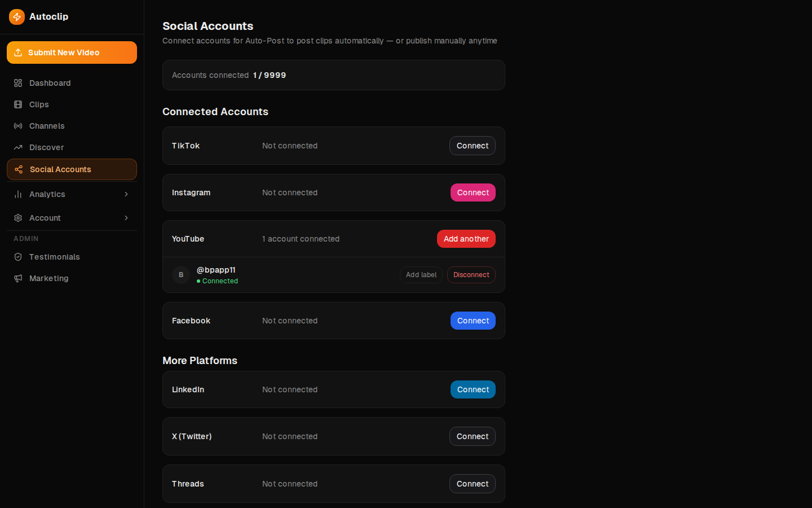The height and width of the screenshot is (508, 812).
Task: Open Channels in the sidebar
Action: coord(72,126)
